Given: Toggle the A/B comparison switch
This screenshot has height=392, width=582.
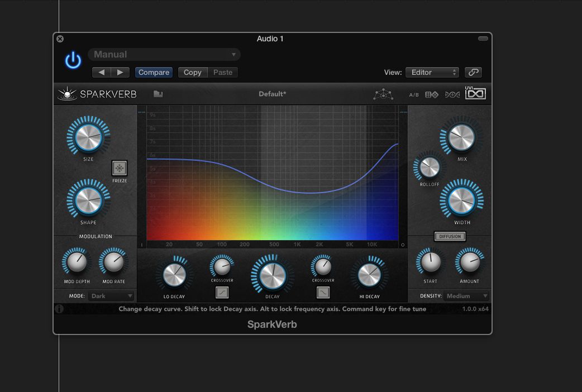Looking at the screenshot, I should (414, 95).
